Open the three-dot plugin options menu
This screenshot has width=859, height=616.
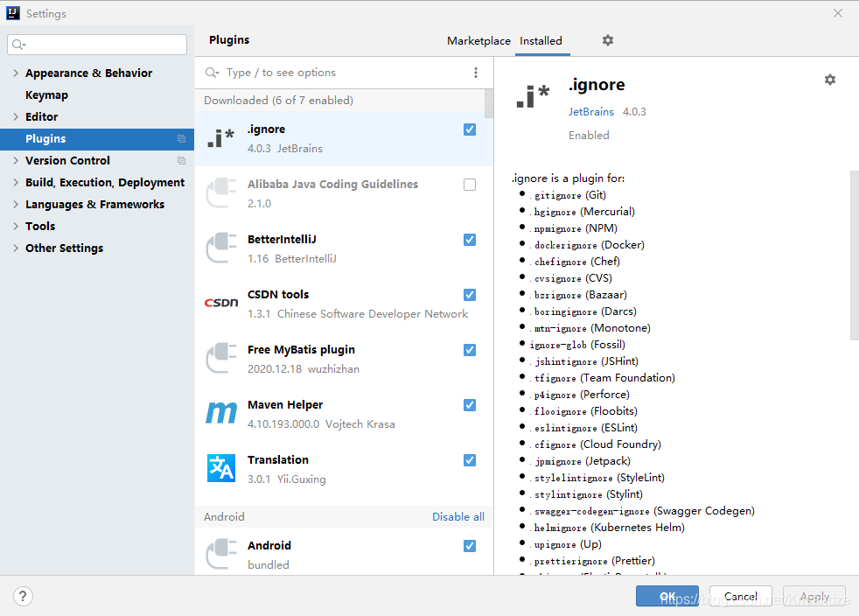[476, 73]
